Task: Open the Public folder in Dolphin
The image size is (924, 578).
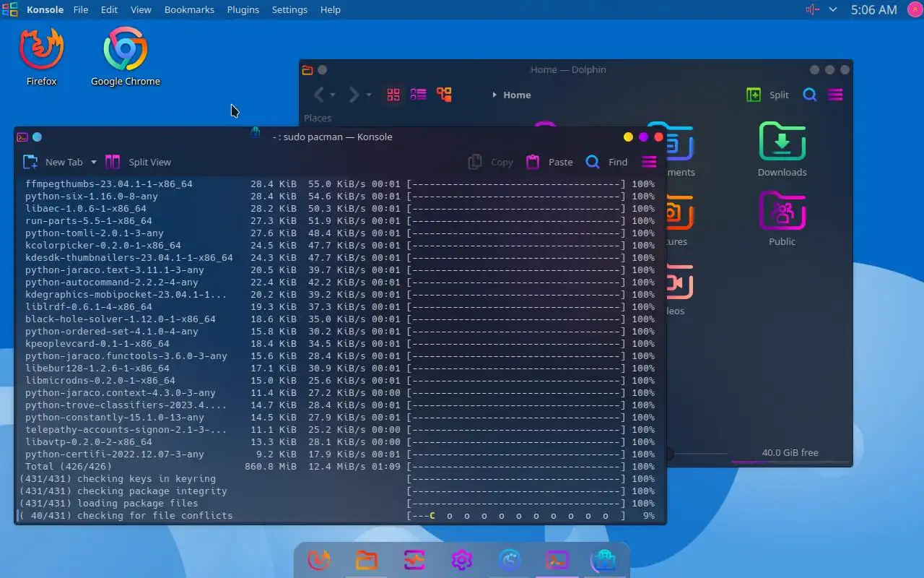Action: [782, 218]
